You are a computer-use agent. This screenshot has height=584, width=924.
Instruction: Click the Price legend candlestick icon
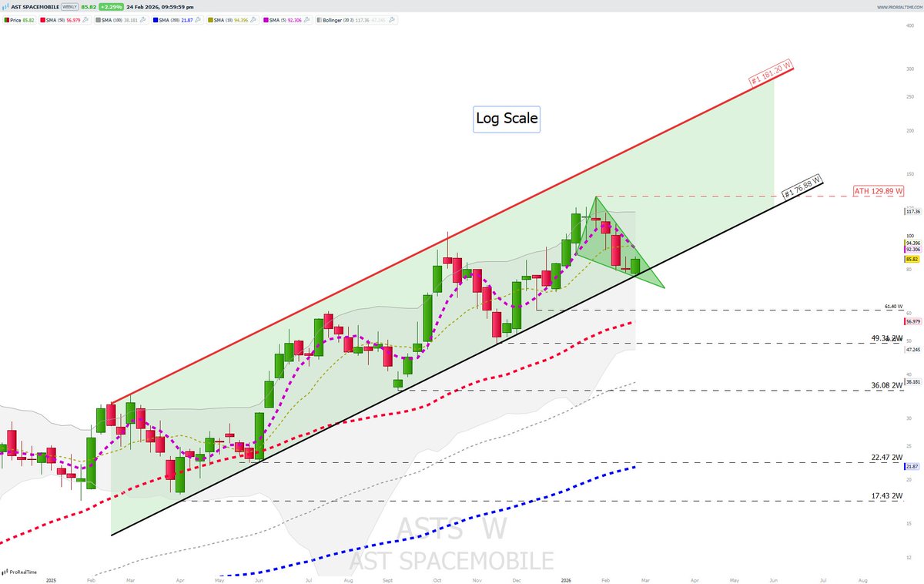pyautogui.click(x=6, y=20)
